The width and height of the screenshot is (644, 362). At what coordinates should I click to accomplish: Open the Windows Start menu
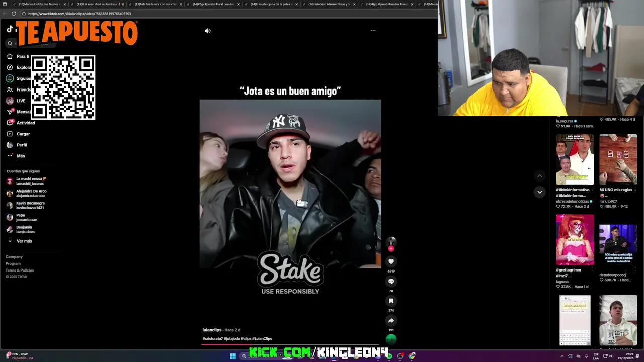233,356
